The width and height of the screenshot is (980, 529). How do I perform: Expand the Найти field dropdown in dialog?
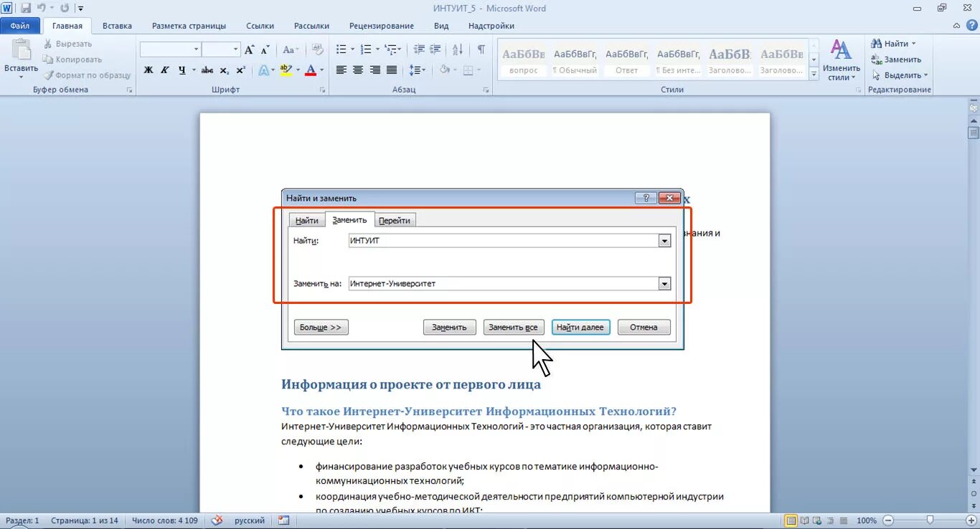tap(664, 241)
